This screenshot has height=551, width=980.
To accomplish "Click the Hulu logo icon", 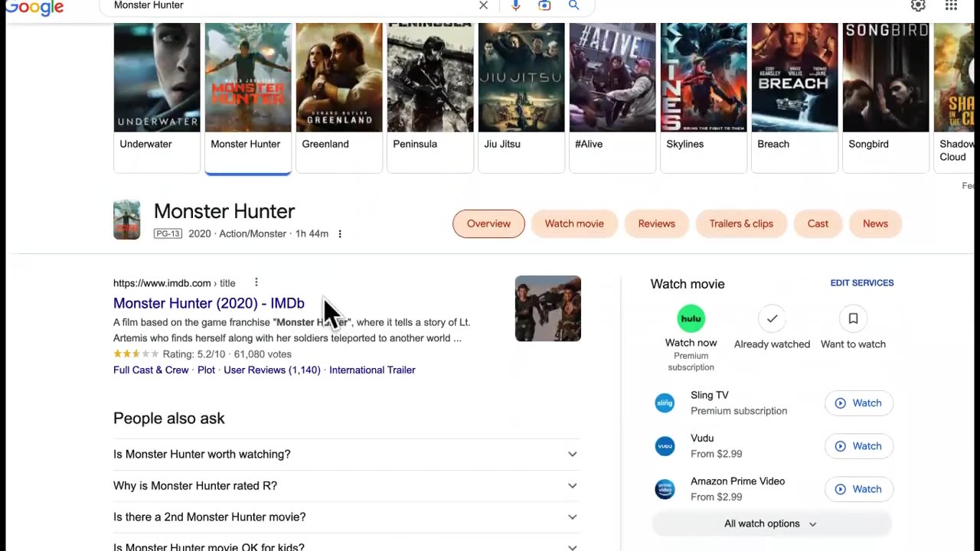I will coord(691,318).
